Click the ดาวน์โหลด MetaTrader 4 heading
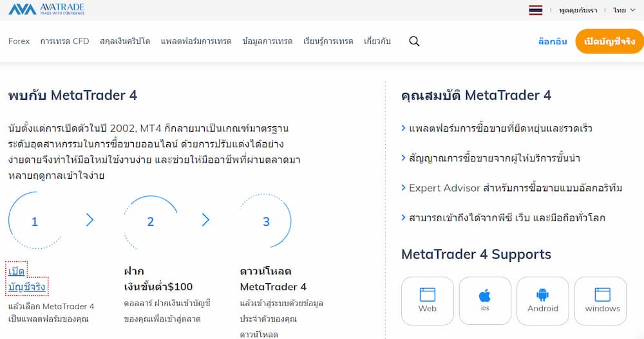This screenshot has width=644, height=339. point(273,279)
